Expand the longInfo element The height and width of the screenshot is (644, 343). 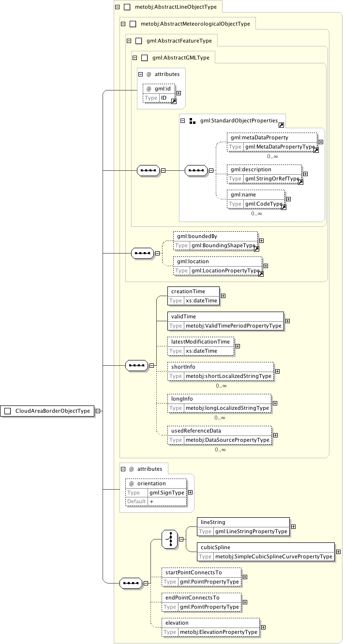(x=275, y=403)
